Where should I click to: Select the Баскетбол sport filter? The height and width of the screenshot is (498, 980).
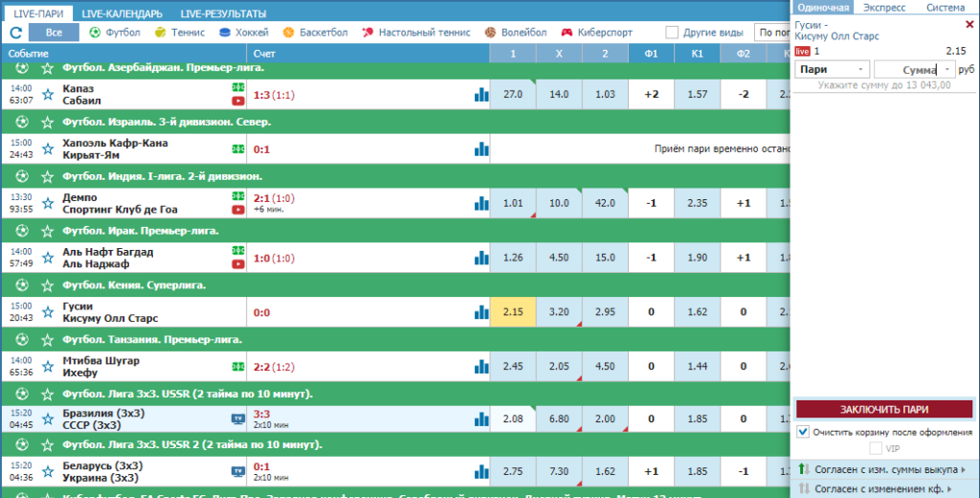[x=315, y=33]
